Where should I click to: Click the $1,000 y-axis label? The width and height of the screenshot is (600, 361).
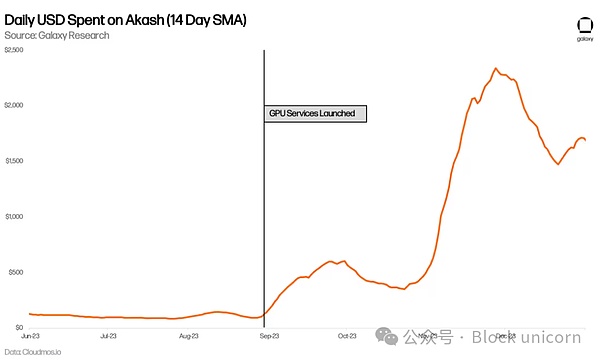(x=15, y=217)
